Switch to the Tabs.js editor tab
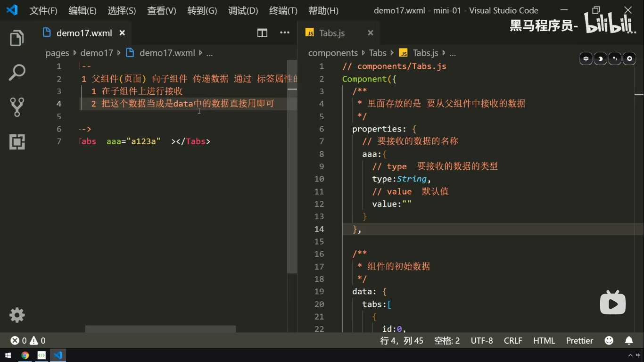This screenshot has height=362, width=644. [x=331, y=33]
